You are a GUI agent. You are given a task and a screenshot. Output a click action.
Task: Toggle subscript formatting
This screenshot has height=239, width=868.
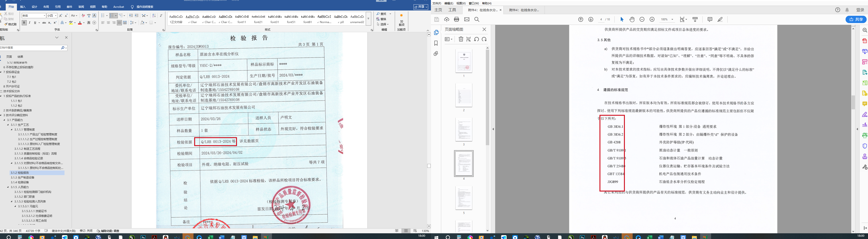tap(50, 23)
